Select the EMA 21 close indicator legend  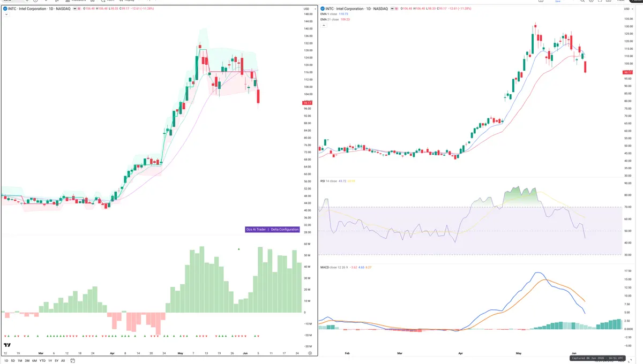[335, 19]
